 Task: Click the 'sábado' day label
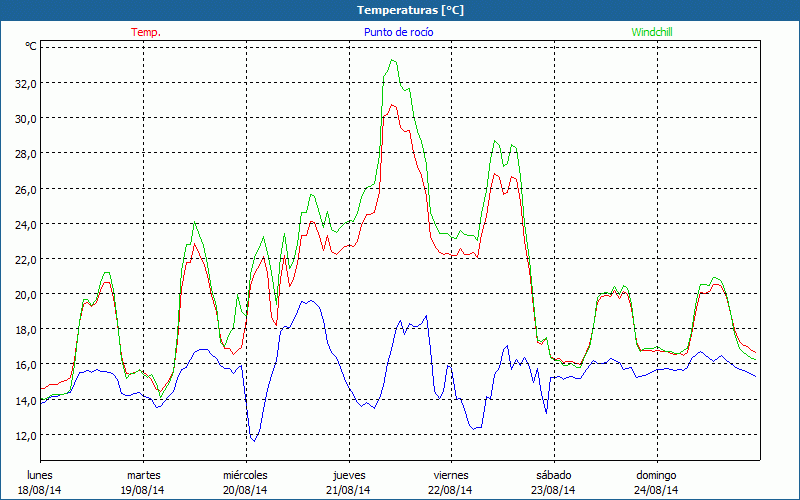tap(553, 474)
